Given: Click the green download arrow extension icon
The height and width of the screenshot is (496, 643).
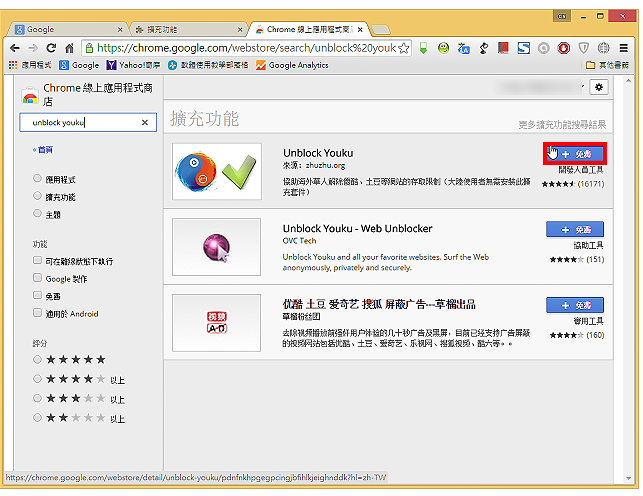Looking at the screenshot, I should (423, 48).
